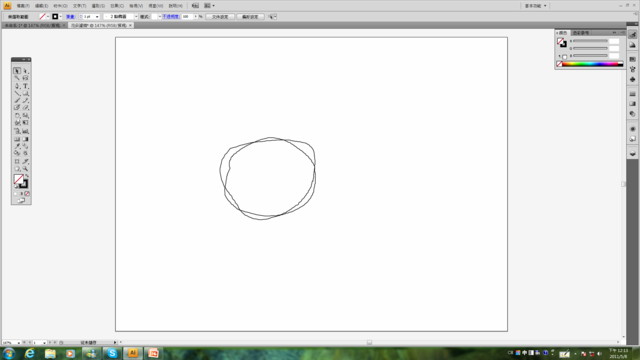Activate the Fill box in toolbox
This screenshot has width=640, height=360.
click(18, 179)
